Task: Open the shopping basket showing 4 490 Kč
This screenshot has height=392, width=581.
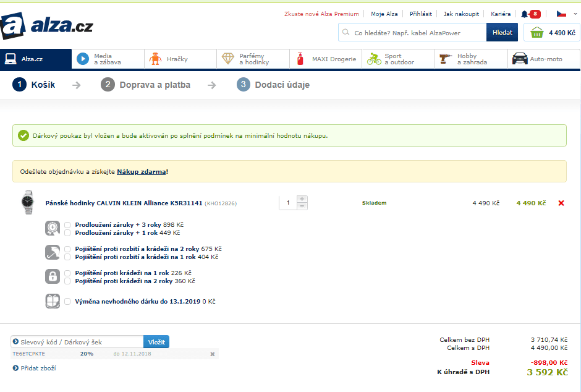Action: click(551, 33)
